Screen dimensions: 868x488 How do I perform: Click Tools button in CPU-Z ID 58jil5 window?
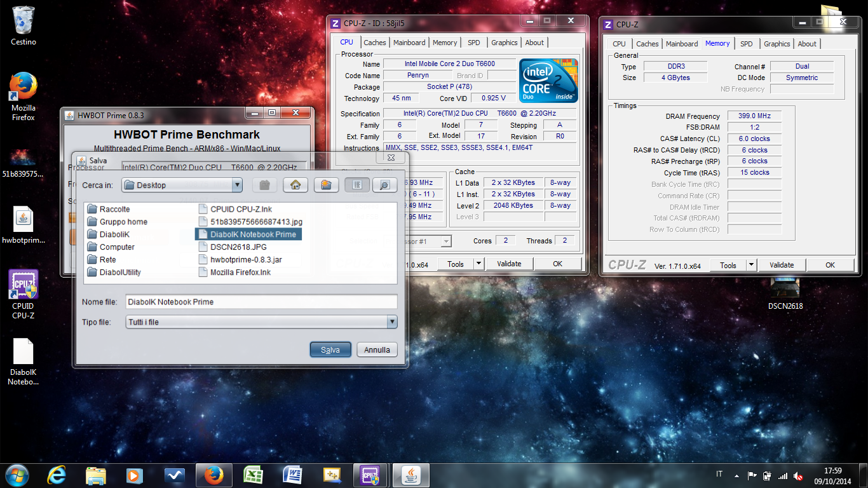pyautogui.click(x=456, y=264)
